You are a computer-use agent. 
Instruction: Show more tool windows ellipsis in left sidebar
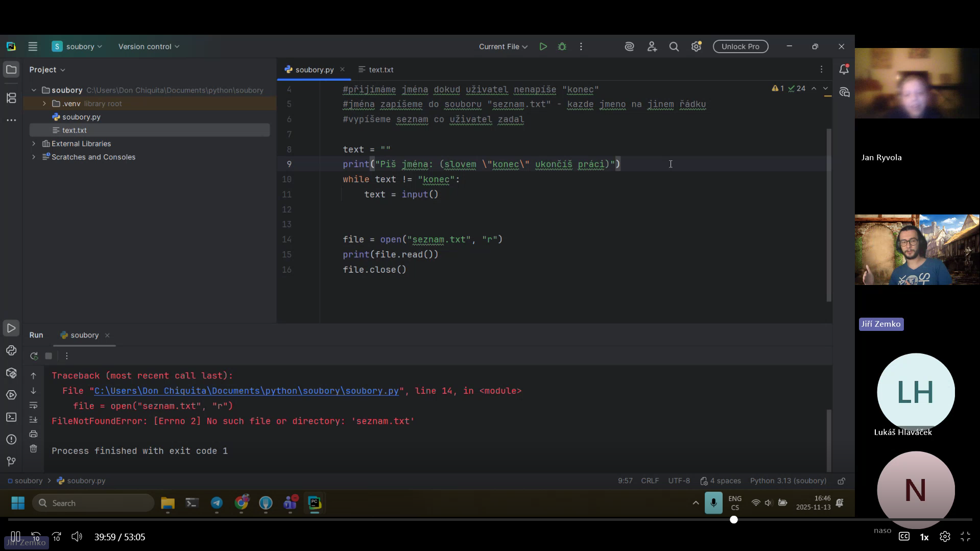point(11,120)
